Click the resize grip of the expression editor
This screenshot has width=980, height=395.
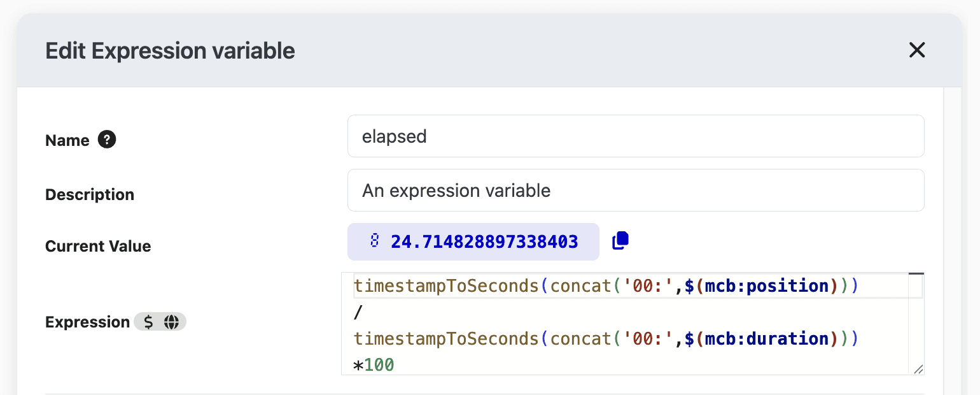(918, 369)
